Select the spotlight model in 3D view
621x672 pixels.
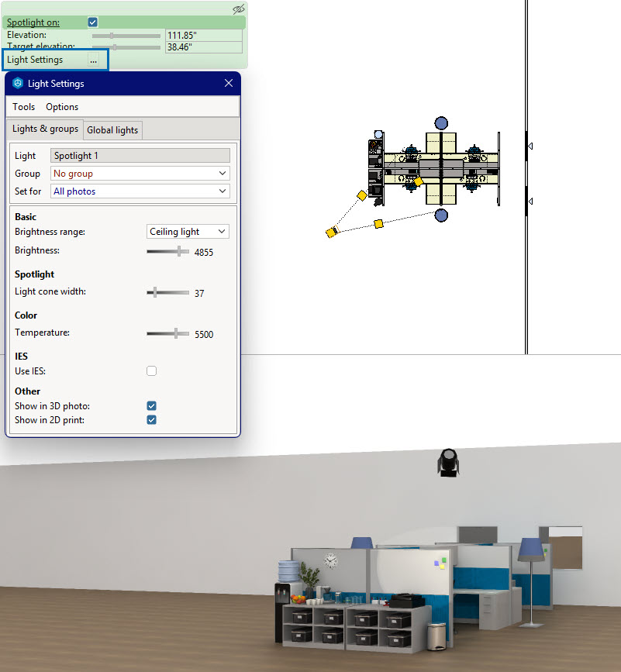point(448,463)
